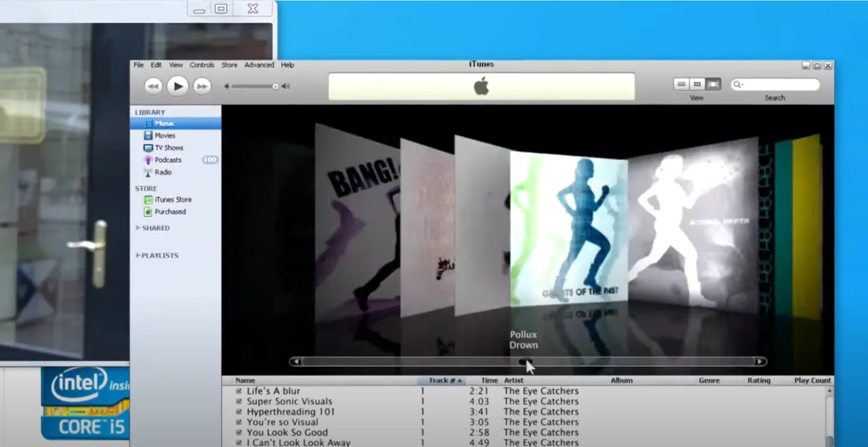Open the Controls menu

click(x=202, y=65)
